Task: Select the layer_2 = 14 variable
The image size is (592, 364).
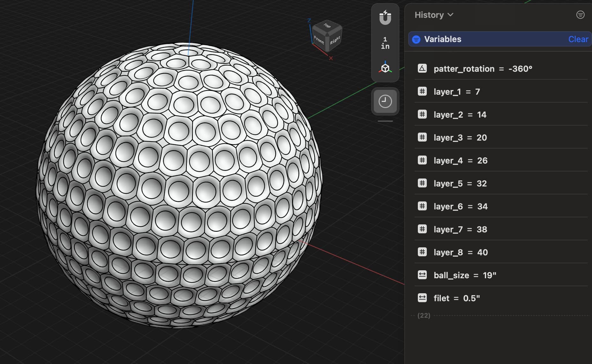Action: [x=501, y=114]
